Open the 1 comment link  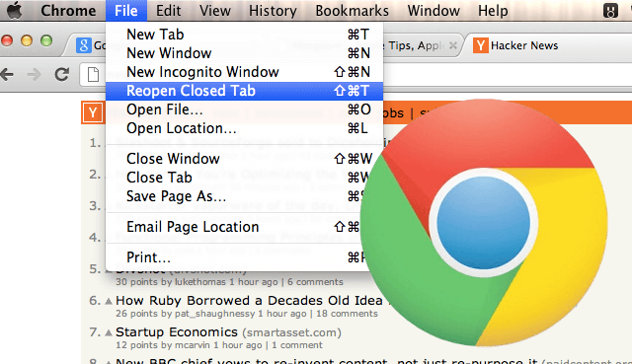pyautogui.click(x=297, y=345)
